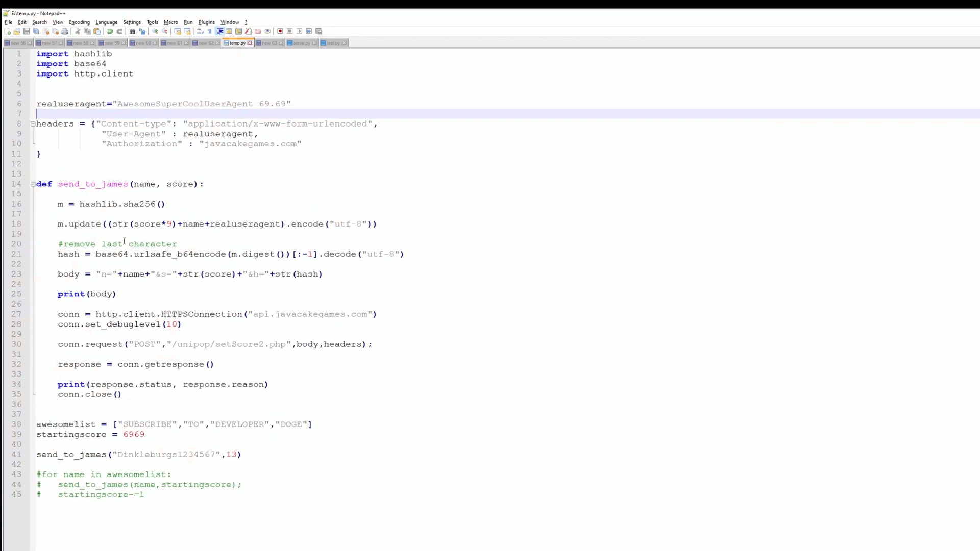The image size is (980, 551).
Task: Open Folder as Workspace icon
Action: 258,31
